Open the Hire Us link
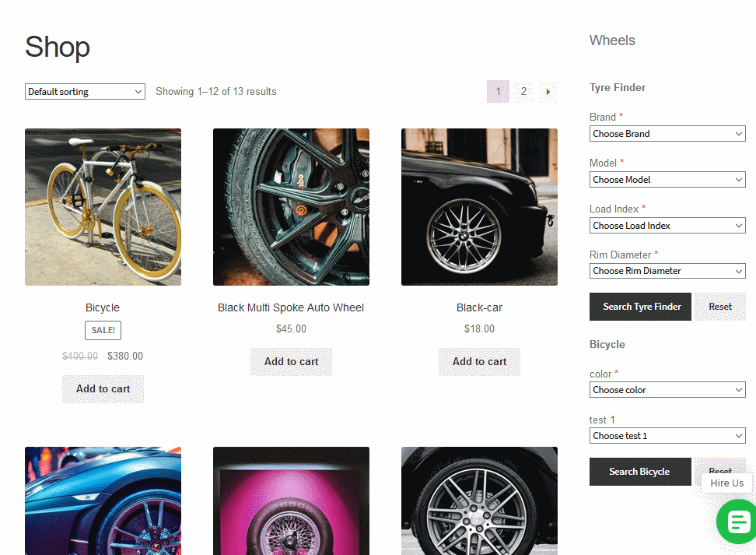 726,483
